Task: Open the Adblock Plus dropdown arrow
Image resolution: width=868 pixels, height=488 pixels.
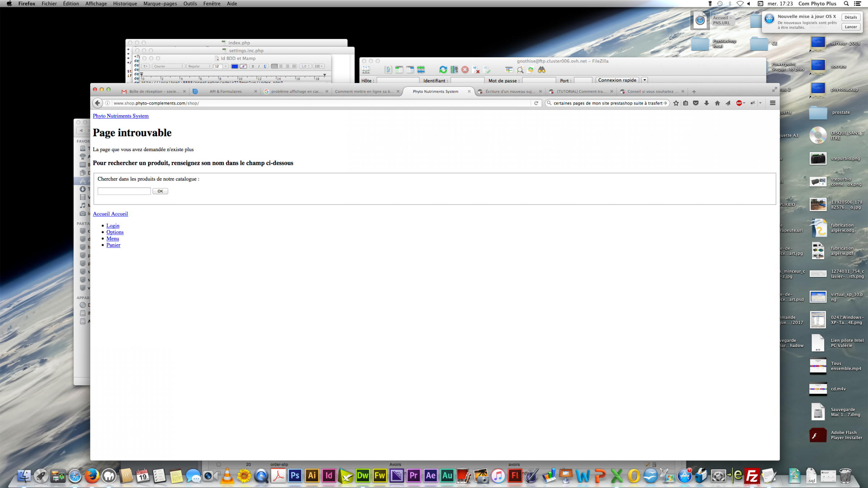Action: pyautogui.click(x=744, y=103)
